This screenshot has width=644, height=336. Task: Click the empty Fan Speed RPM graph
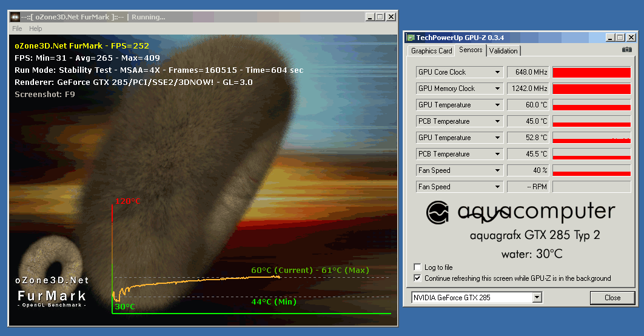[x=591, y=187]
